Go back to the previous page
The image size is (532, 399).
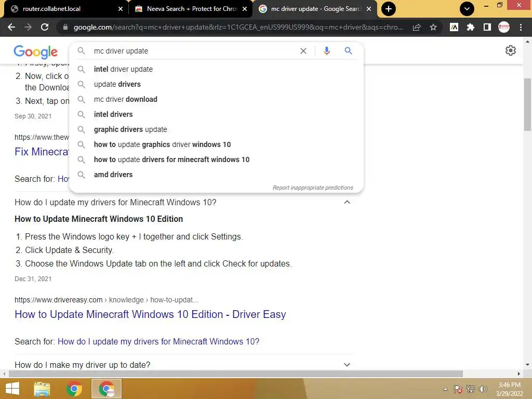click(x=11, y=27)
